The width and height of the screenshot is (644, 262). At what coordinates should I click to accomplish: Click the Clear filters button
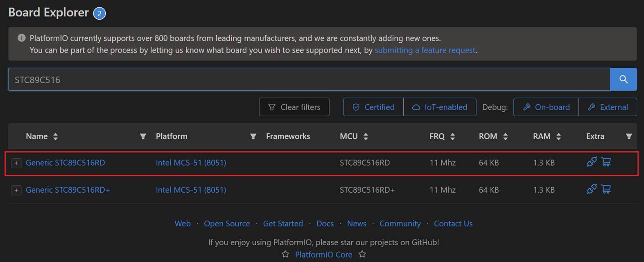pyautogui.click(x=294, y=107)
